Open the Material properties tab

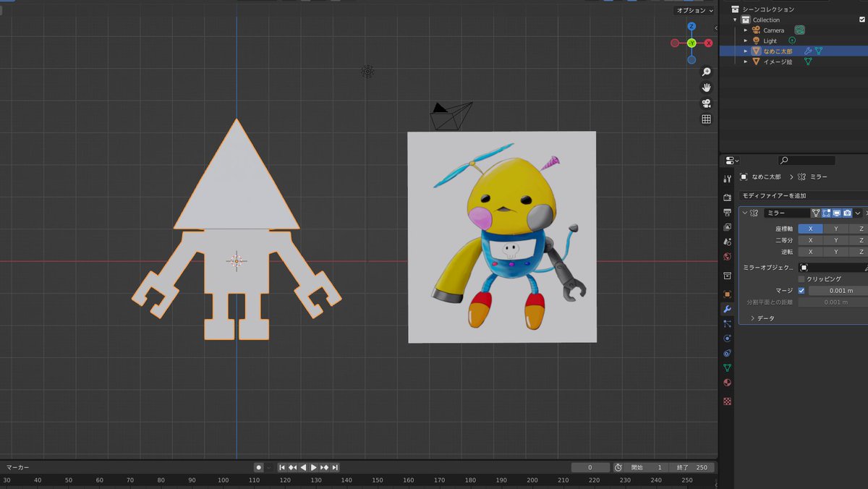point(728,383)
